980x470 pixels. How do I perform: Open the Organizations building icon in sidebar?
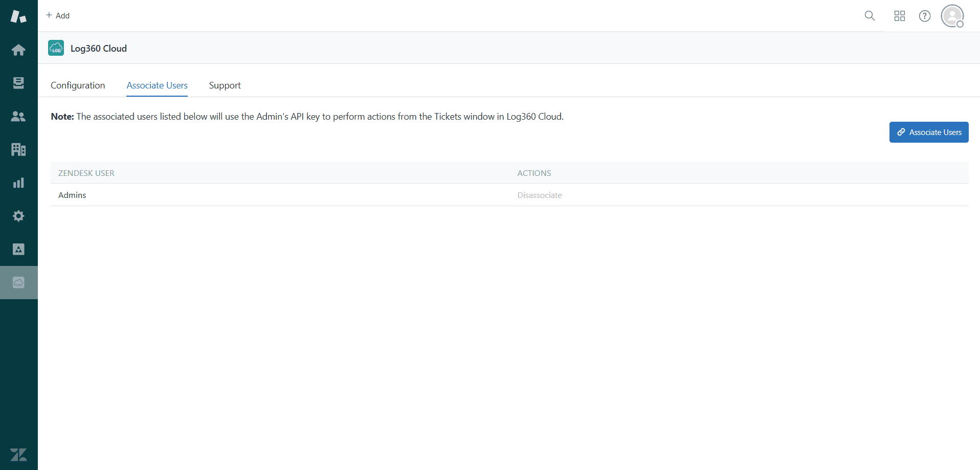[18, 149]
